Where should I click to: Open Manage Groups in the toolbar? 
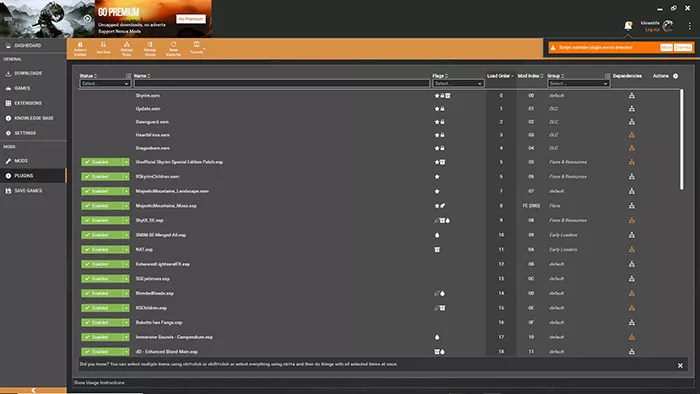(x=150, y=48)
